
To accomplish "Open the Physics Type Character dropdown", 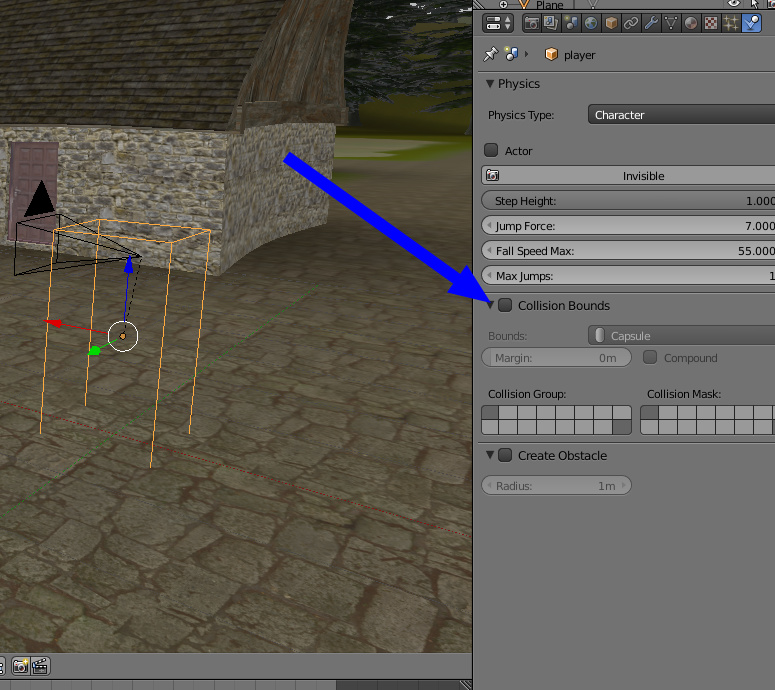I will (x=682, y=115).
